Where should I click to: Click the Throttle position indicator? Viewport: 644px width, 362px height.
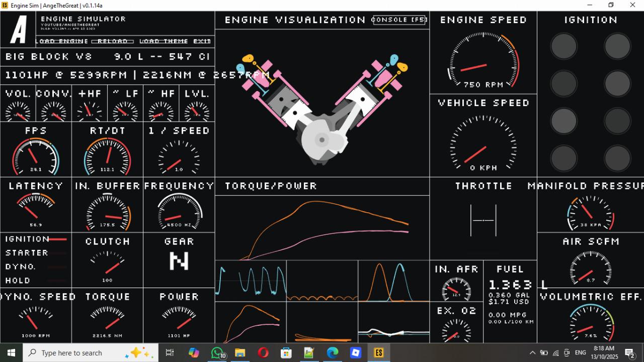483,220
